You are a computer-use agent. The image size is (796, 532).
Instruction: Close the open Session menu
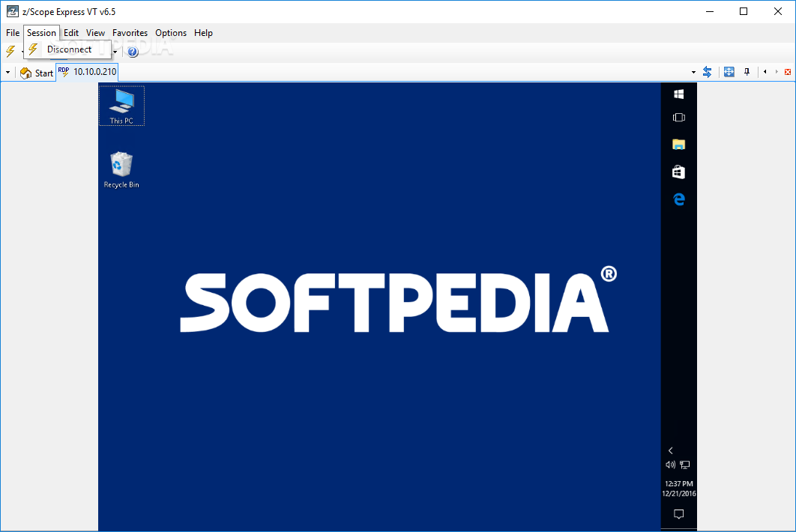click(42, 32)
